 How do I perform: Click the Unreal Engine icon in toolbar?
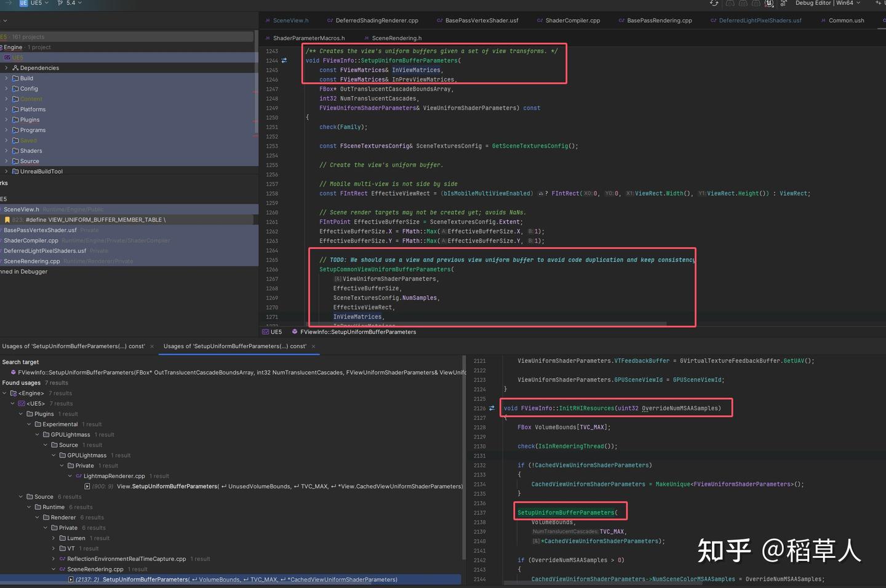point(768,3)
